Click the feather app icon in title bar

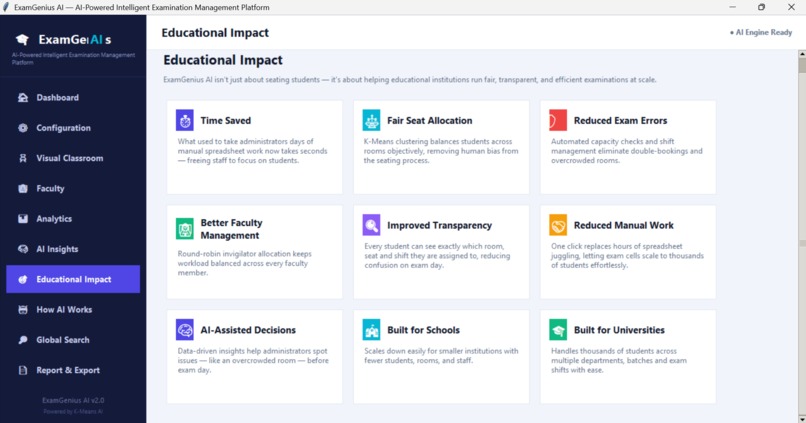coord(6,7)
